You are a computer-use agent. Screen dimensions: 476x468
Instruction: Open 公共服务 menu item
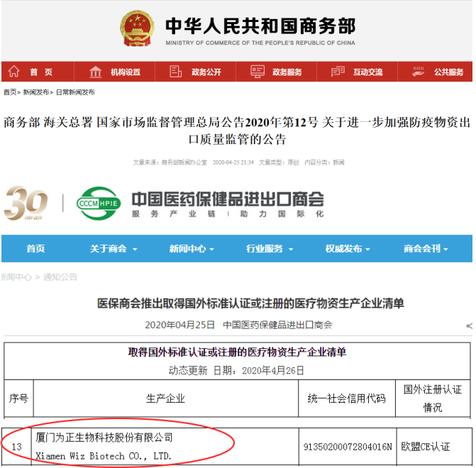(x=448, y=72)
